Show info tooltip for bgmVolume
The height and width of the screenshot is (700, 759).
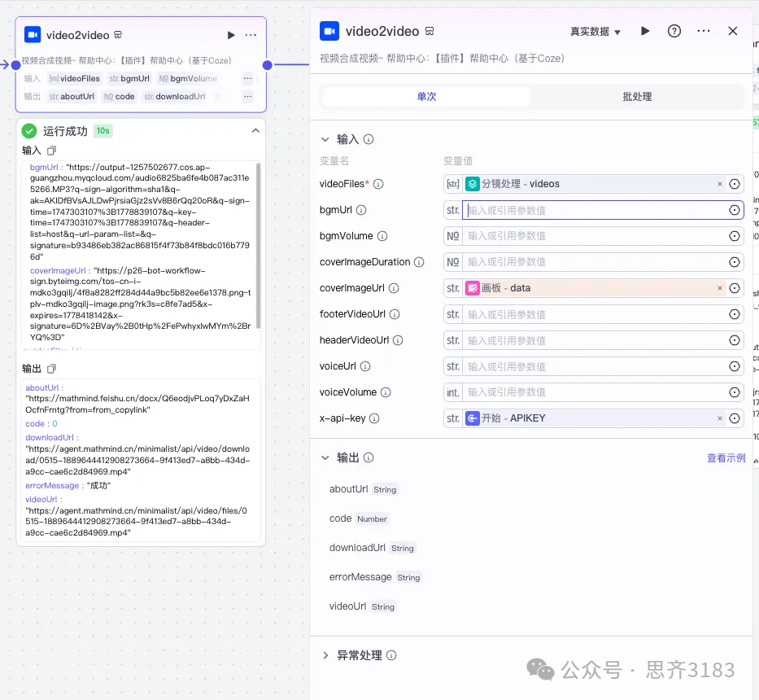(x=382, y=236)
